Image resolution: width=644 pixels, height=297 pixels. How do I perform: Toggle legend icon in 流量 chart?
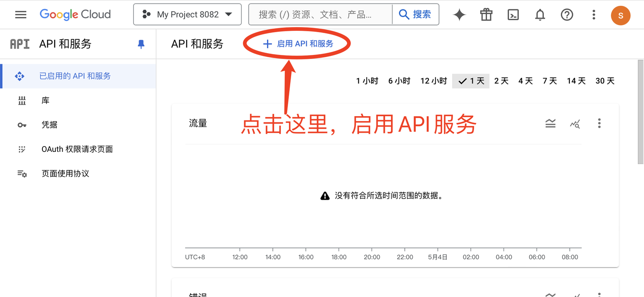[x=551, y=124]
